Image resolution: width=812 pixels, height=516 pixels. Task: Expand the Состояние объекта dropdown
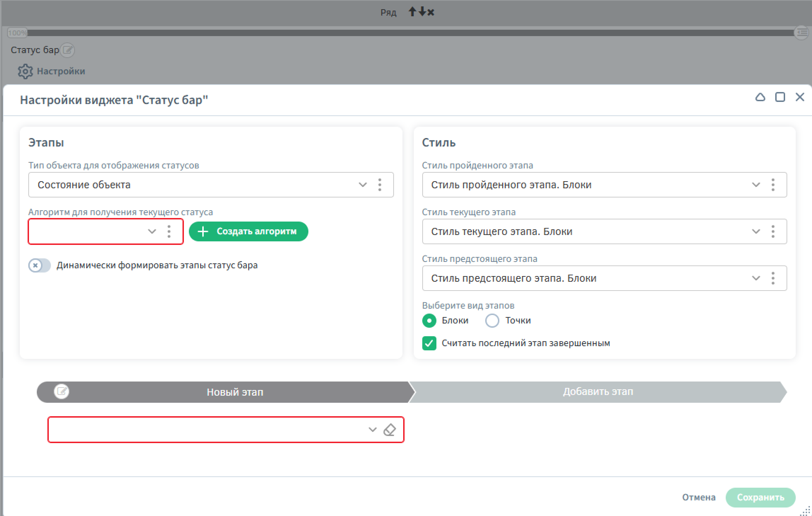363,185
